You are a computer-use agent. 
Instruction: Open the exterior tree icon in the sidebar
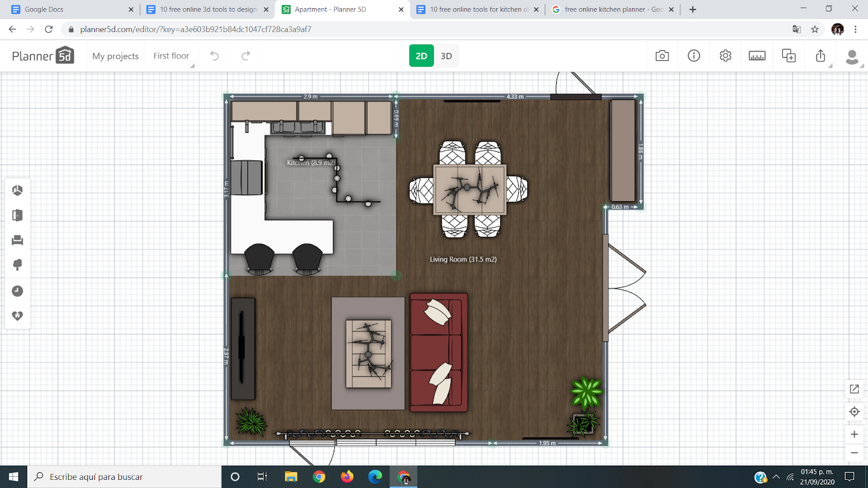[x=17, y=265]
